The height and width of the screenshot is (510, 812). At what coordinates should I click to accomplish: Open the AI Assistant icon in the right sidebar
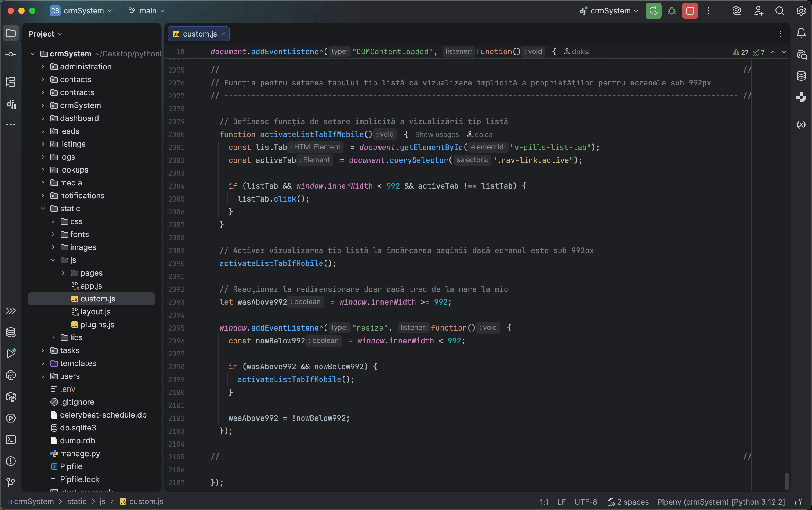(801, 55)
